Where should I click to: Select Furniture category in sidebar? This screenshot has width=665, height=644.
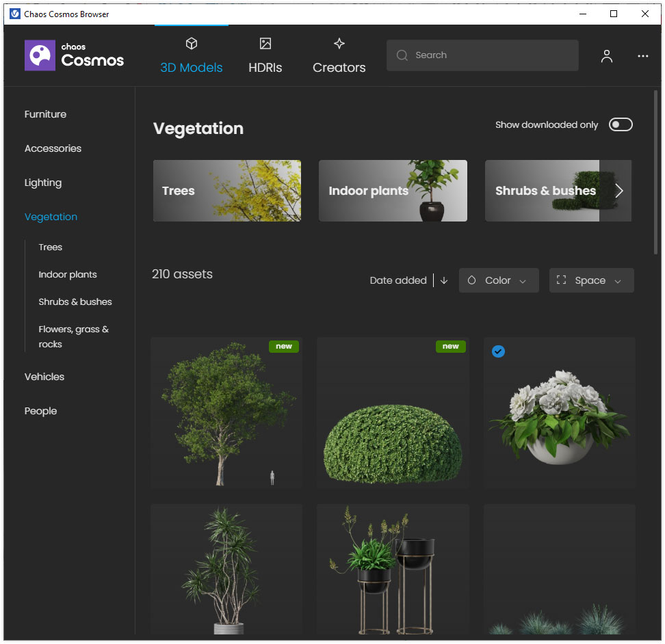45,114
